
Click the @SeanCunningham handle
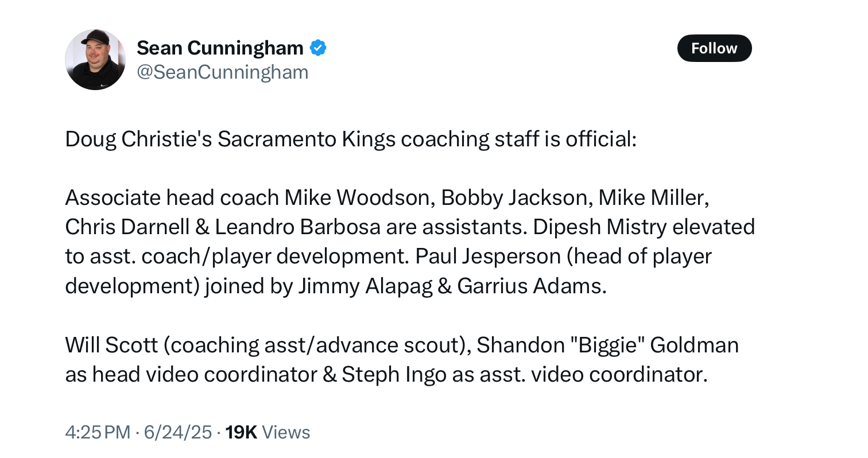[222, 72]
